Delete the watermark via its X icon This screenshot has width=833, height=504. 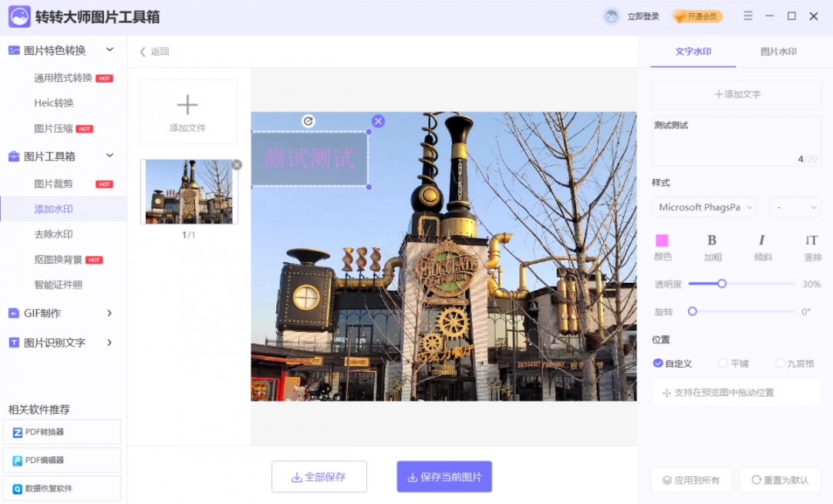tap(377, 121)
